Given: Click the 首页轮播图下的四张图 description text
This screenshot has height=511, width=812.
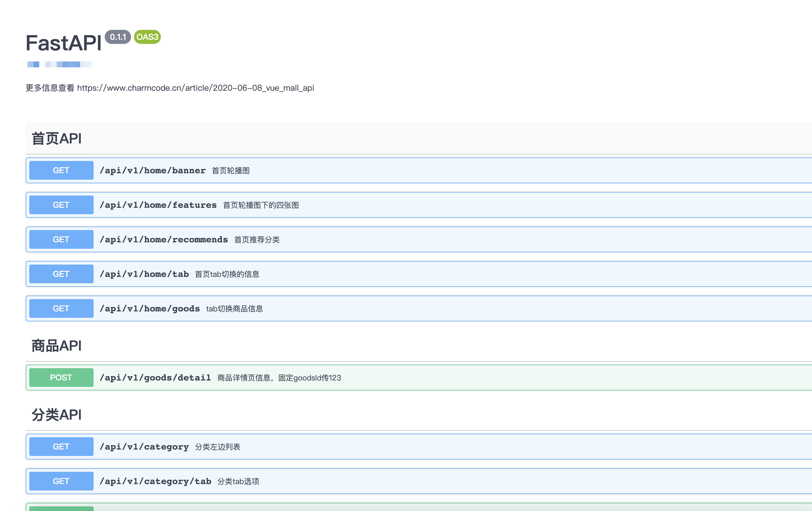Looking at the screenshot, I should click(261, 205).
